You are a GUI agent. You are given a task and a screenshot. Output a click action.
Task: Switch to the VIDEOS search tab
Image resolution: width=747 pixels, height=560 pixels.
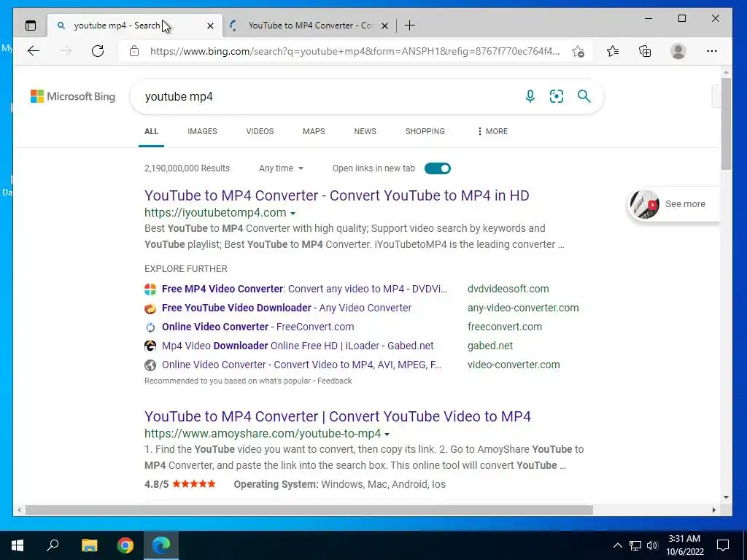[x=260, y=131]
